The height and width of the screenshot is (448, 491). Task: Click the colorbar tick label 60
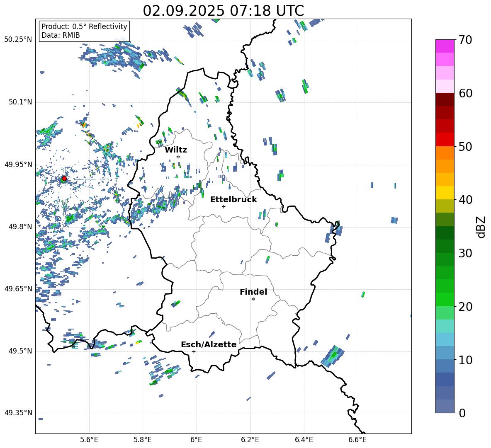[x=465, y=93]
